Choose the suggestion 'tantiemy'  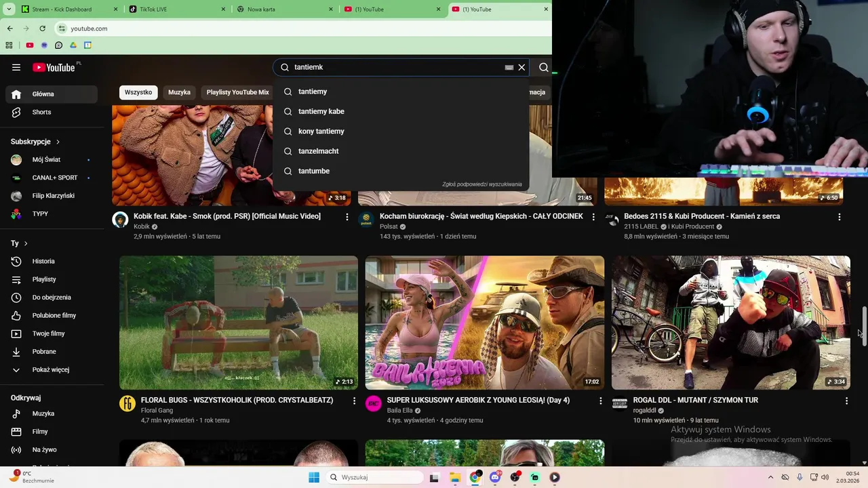(401, 91)
